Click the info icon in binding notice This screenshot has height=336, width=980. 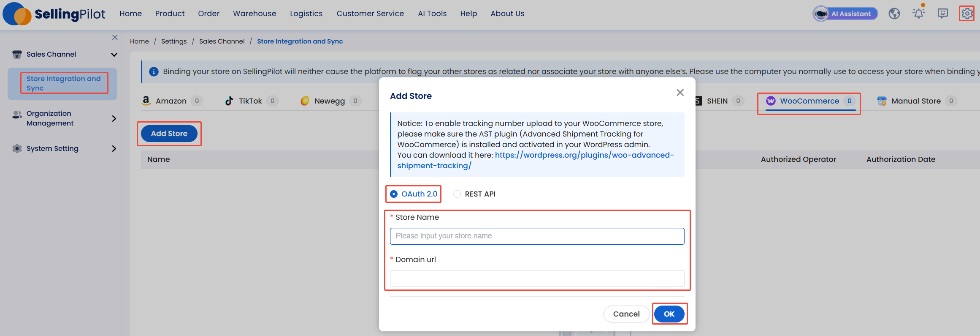(x=154, y=71)
